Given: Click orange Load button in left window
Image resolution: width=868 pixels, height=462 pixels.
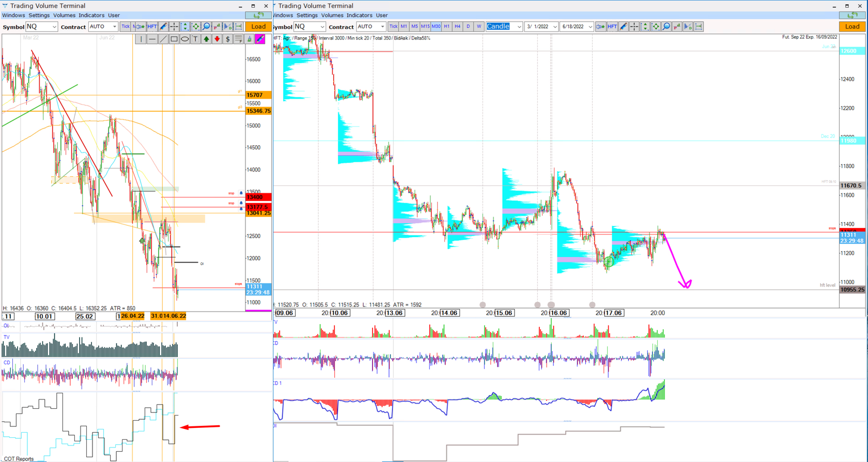Looking at the screenshot, I should pos(258,26).
